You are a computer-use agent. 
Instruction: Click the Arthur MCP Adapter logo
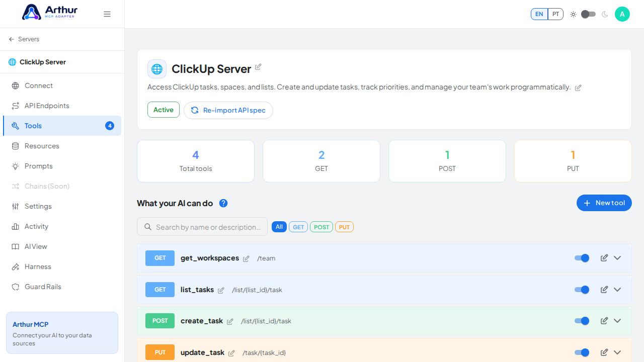pyautogui.click(x=49, y=12)
